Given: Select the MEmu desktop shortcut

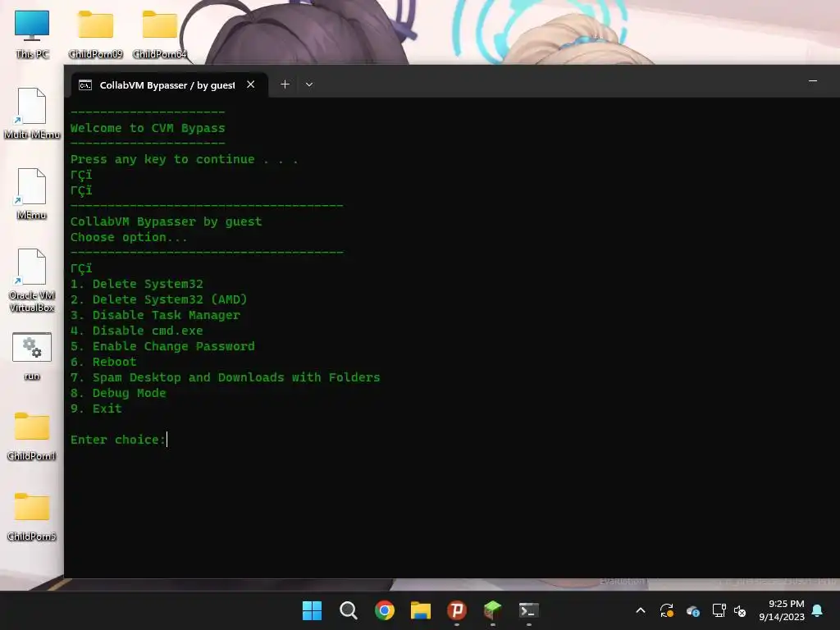Looking at the screenshot, I should [x=32, y=194].
